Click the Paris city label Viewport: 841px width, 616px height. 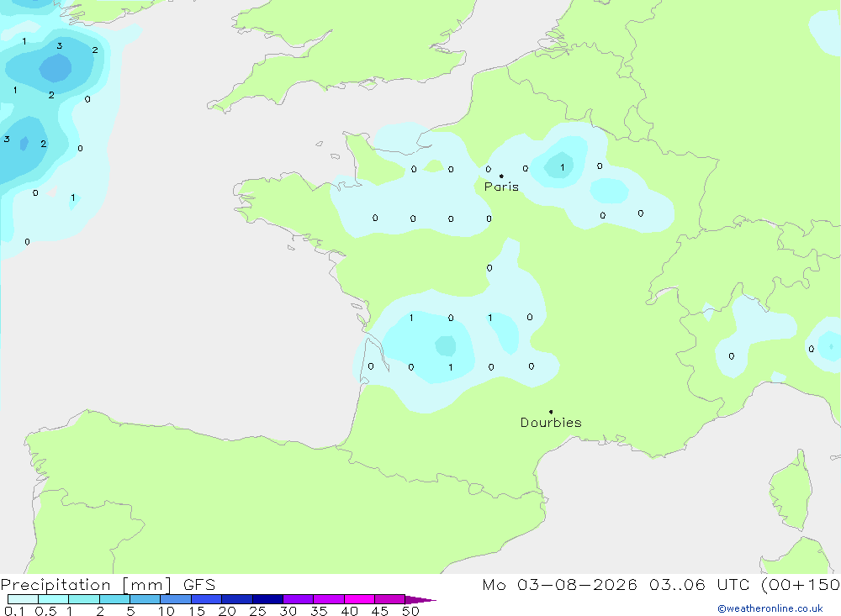pos(501,187)
